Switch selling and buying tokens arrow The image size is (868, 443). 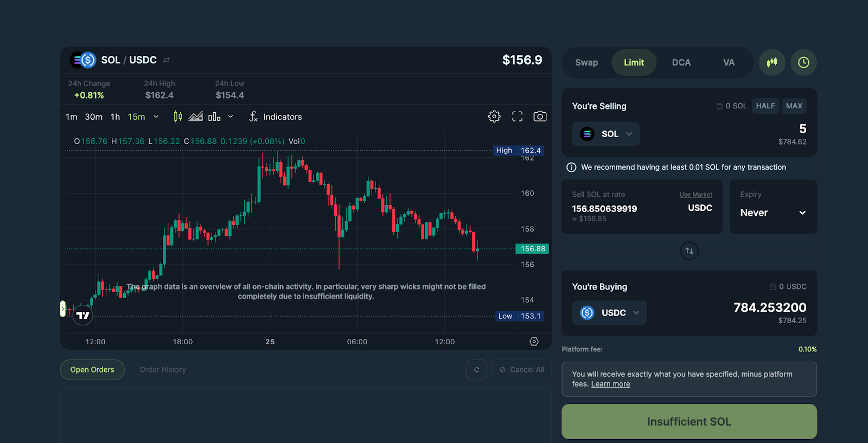click(x=690, y=251)
